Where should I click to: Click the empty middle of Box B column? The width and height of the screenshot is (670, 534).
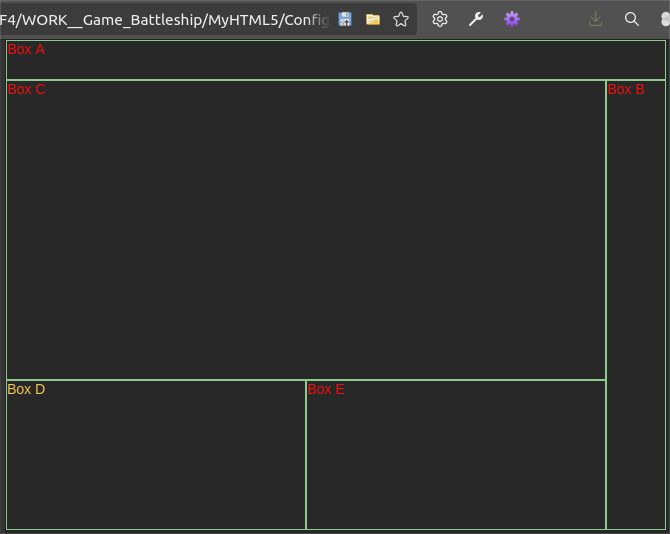pyautogui.click(x=636, y=305)
